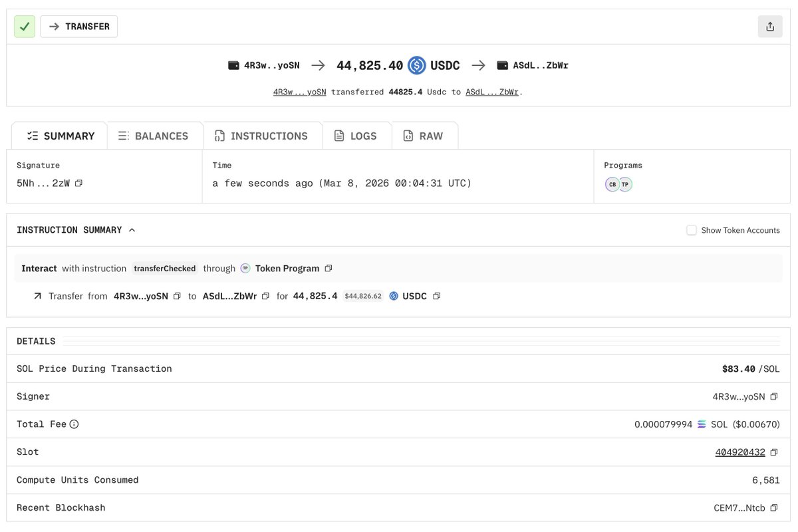Image resolution: width=798 pixels, height=532 pixels.
Task: Click the transaction time Mar 8, 2026 text
Action: coord(342,184)
